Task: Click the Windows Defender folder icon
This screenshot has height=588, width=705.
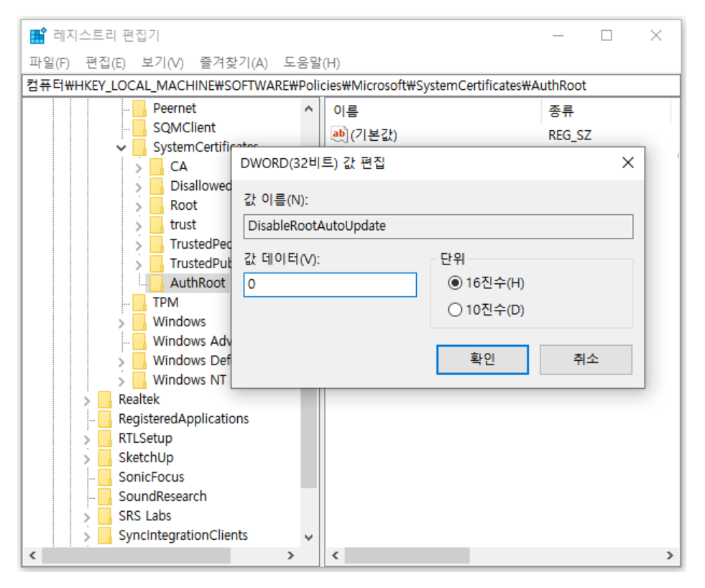Action: click(x=139, y=360)
